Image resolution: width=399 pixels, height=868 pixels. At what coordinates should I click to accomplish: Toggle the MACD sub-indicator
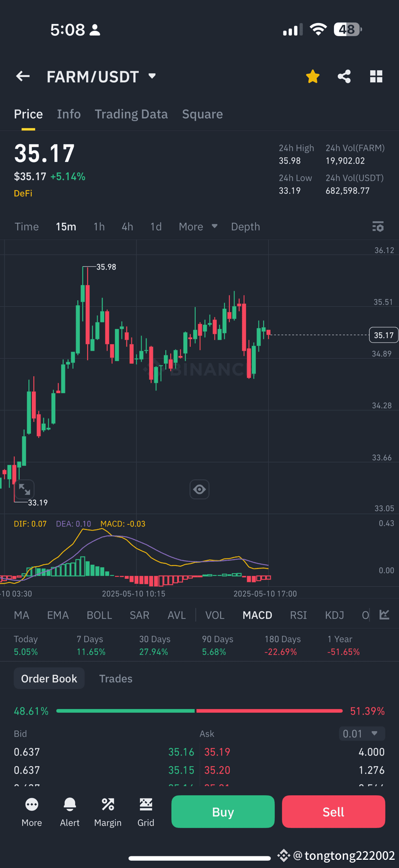pyautogui.click(x=257, y=615)
